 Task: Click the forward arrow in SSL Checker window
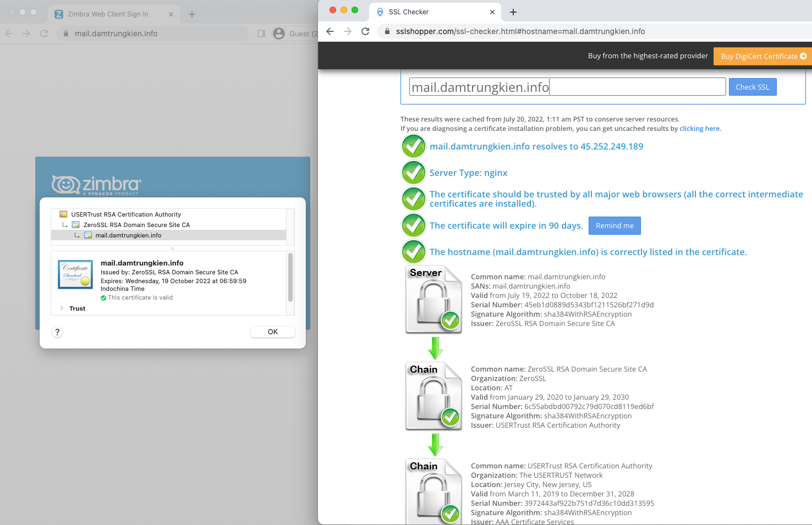(x=348, y=31)
